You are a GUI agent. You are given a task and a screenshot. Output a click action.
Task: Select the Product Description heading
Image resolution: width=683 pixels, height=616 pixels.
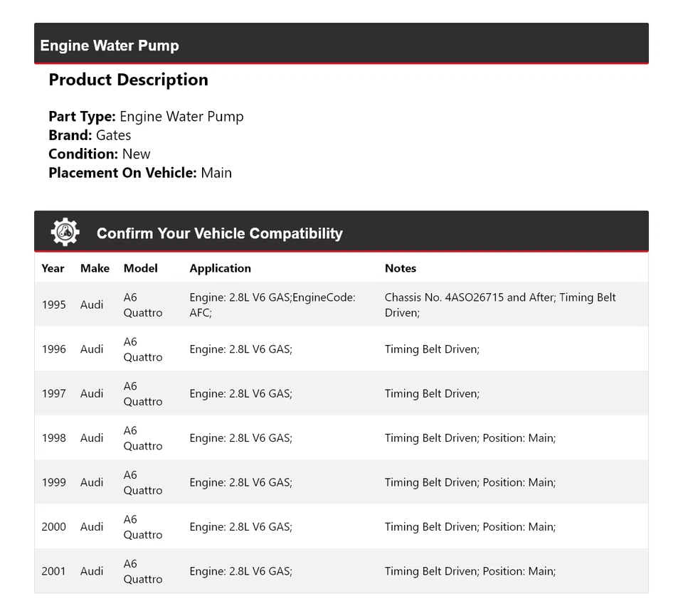[x=128, y=80]
